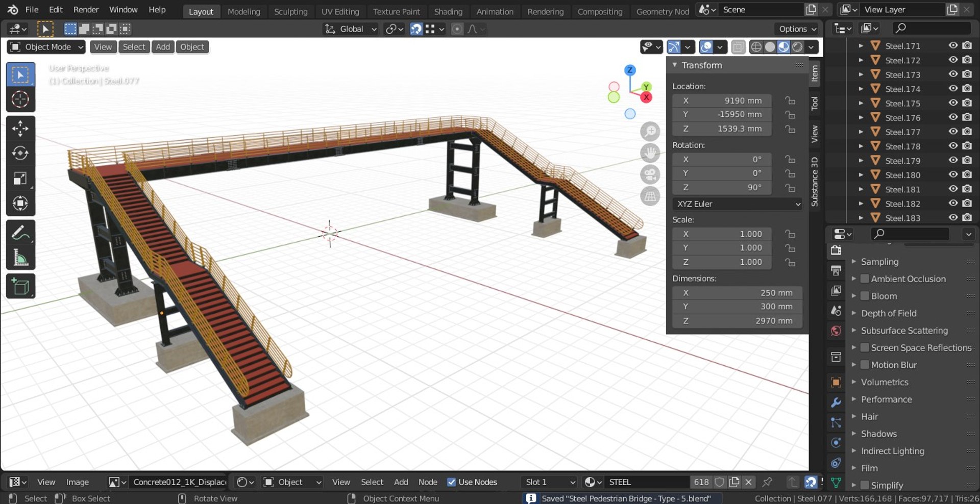Image resolution: width=980 pixels, height=504 pixels.
Task: Expand the Depth of Field panel
Action: (853, 313)
